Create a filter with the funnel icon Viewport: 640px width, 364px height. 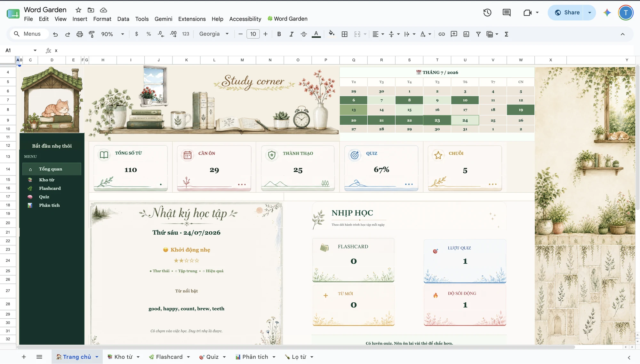point(478,34)
